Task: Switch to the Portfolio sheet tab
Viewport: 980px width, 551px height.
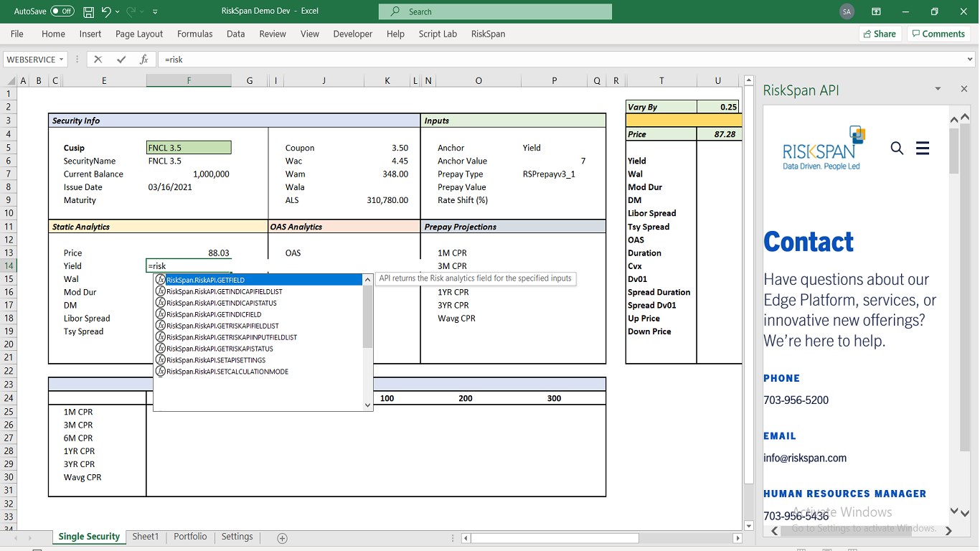Action: 190,537
